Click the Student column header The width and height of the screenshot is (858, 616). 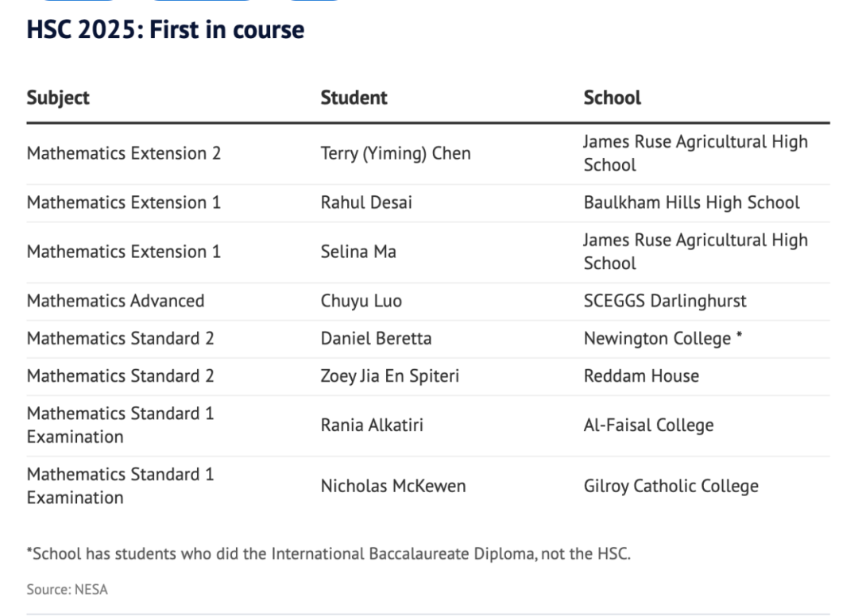point(354,98)
